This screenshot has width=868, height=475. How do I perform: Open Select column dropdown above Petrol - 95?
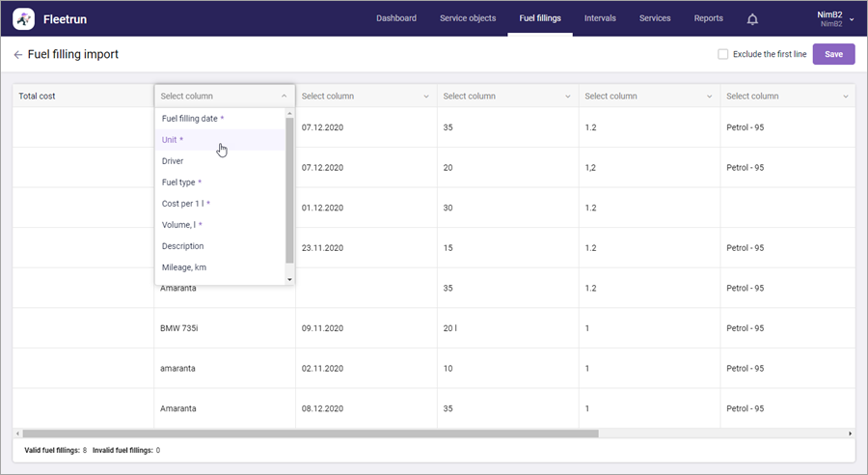coord(787,96)
